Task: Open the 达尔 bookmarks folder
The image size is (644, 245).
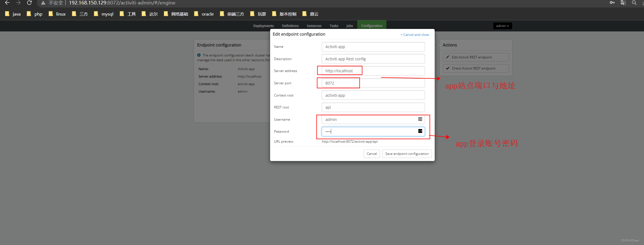Action: [150, 14]
